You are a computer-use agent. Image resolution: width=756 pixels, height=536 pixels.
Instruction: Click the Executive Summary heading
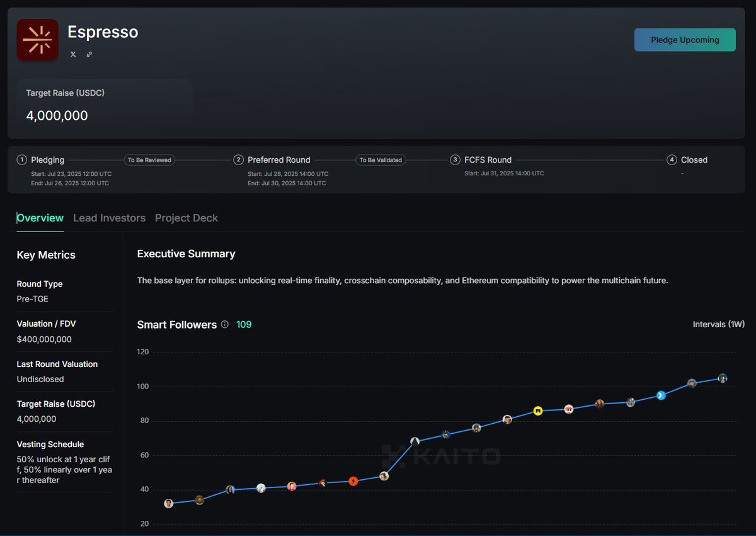point(186,254)
